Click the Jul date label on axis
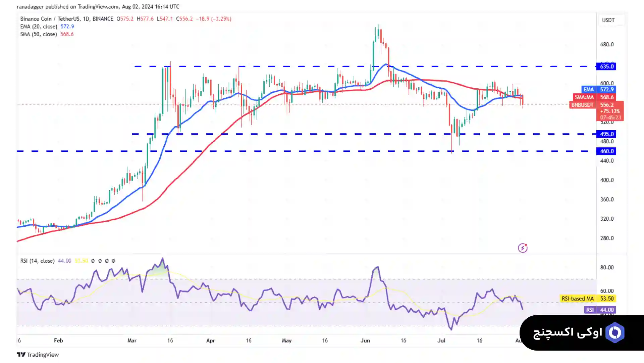644x363 pixels. (441, 341)
